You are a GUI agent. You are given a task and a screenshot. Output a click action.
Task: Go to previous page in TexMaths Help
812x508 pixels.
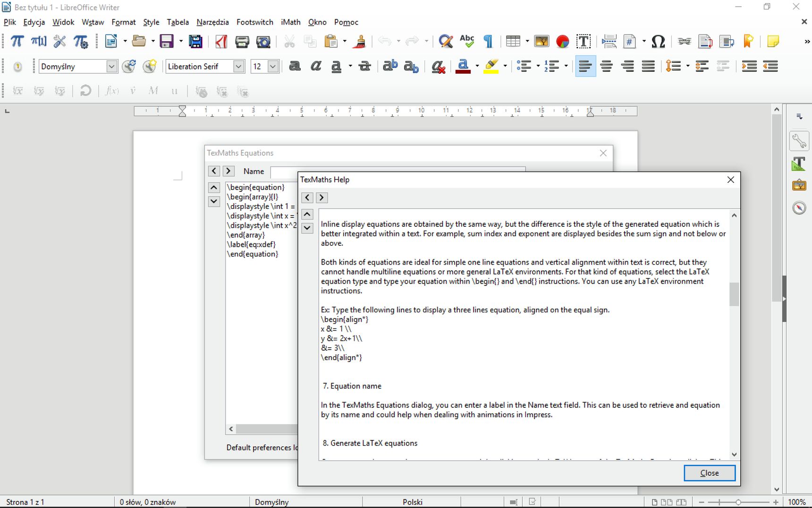[307, 198]
